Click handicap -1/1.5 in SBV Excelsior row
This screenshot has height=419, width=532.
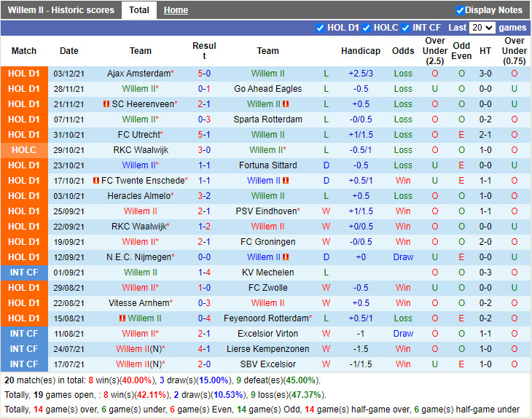(361, 364)
